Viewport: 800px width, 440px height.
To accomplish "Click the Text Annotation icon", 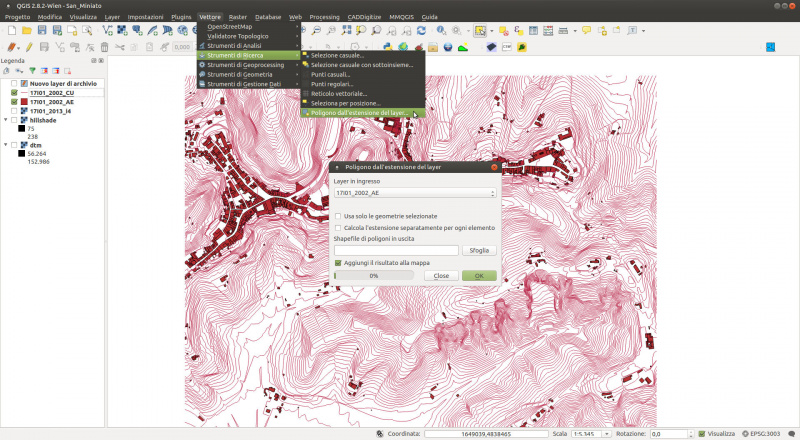I will point(632,31).
